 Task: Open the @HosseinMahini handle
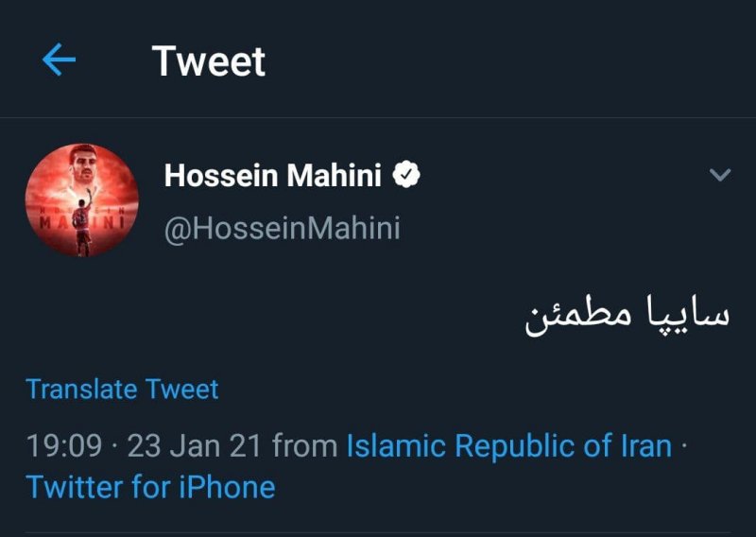(x=282, y=229)
